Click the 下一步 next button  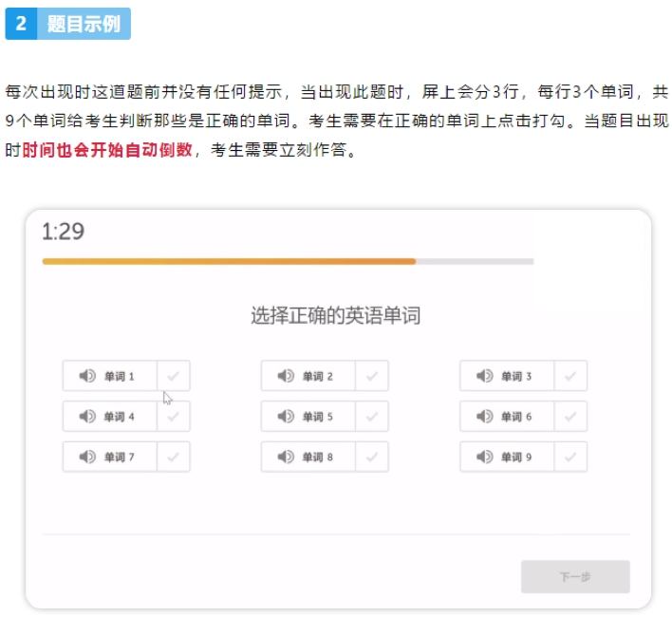(575, 577)
